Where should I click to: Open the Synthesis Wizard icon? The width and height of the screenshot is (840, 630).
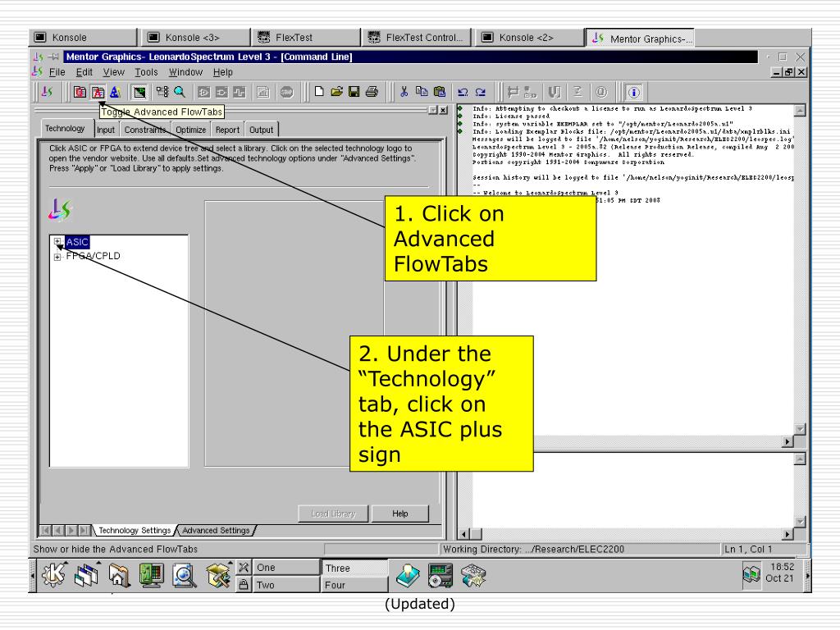coord(115,92)
